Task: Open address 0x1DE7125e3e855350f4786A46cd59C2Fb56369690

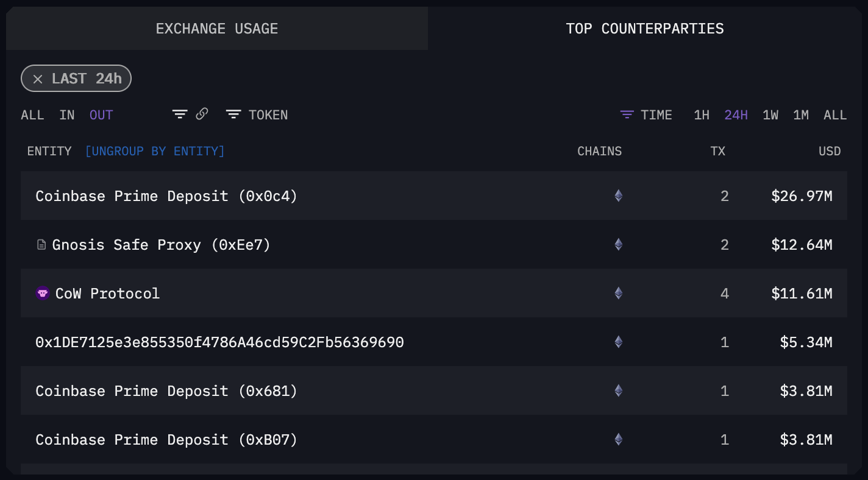Action: (x=219, y=342)
